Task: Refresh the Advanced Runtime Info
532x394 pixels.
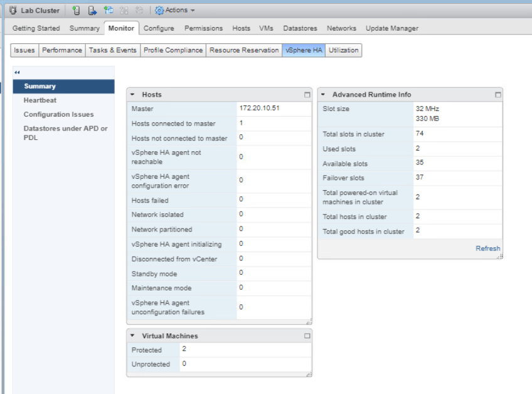Action: pos(487,248)
